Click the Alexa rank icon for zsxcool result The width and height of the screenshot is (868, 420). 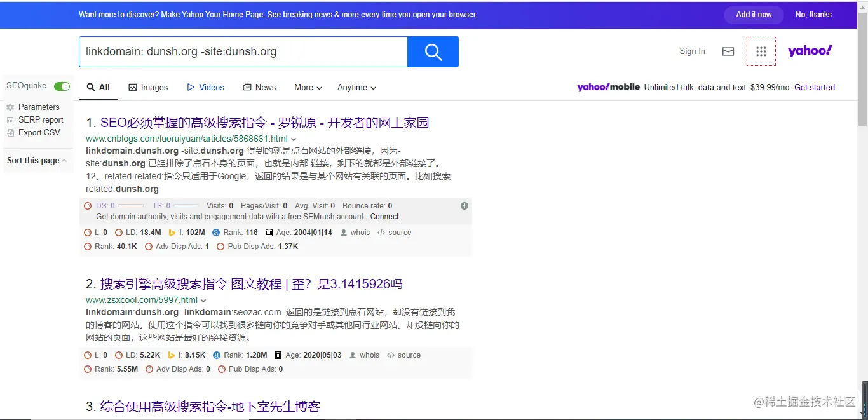coord(217,355)
